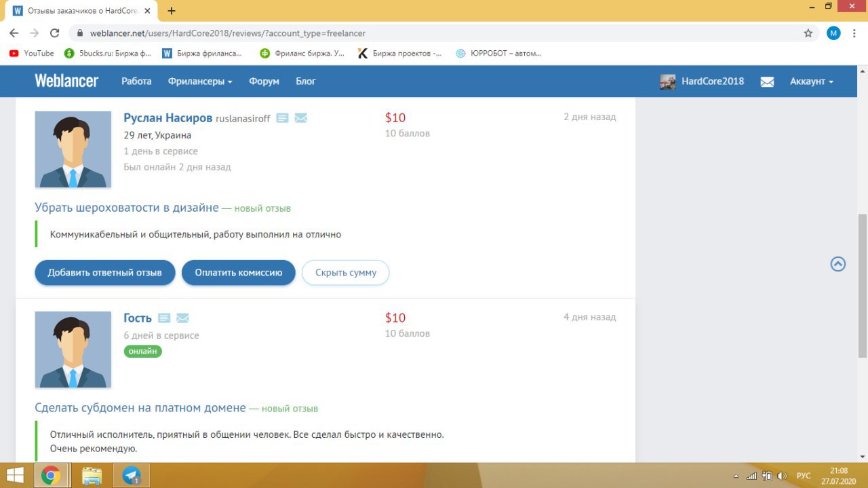The width and height of the screenshot is (868, 488).
Task: Click the Скрыть сумму button
Action: tap(346, 272)
